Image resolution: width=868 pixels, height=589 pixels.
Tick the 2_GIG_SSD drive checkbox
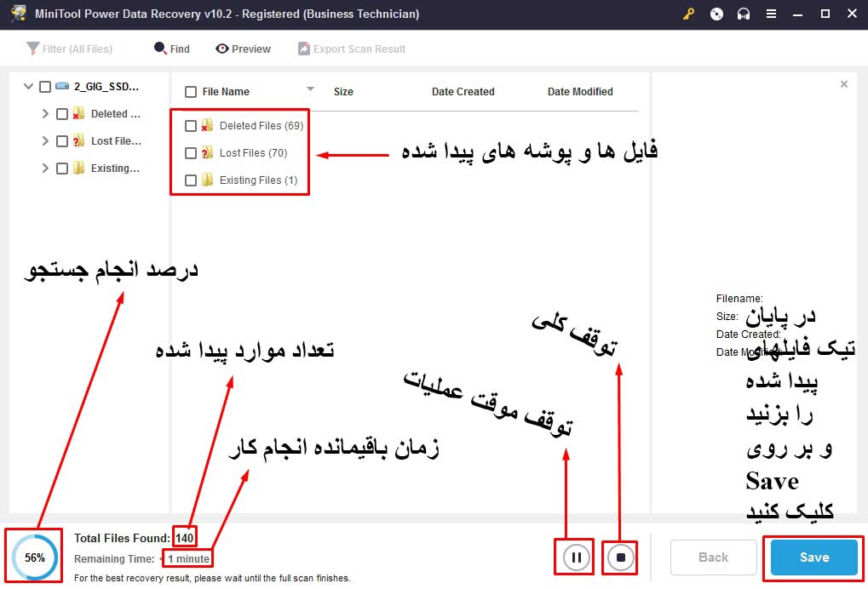45,87
